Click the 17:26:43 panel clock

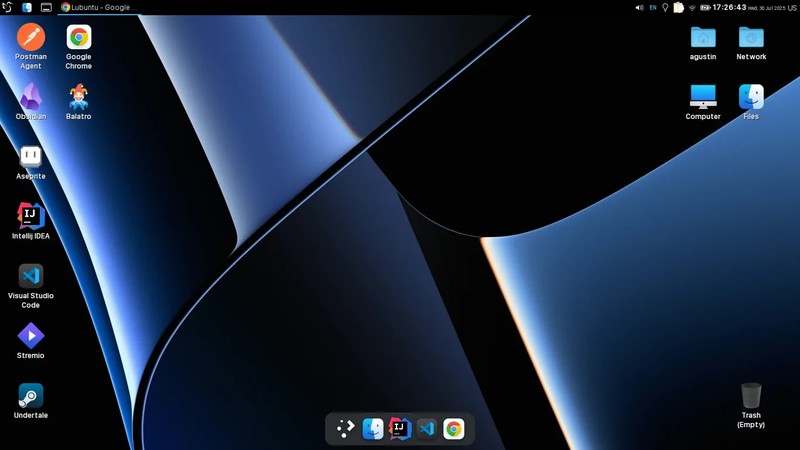[x=729, y=8]
